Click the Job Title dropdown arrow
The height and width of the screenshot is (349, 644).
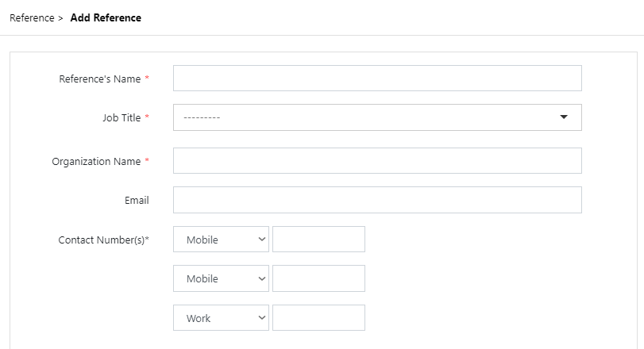[x=564, y=117]
